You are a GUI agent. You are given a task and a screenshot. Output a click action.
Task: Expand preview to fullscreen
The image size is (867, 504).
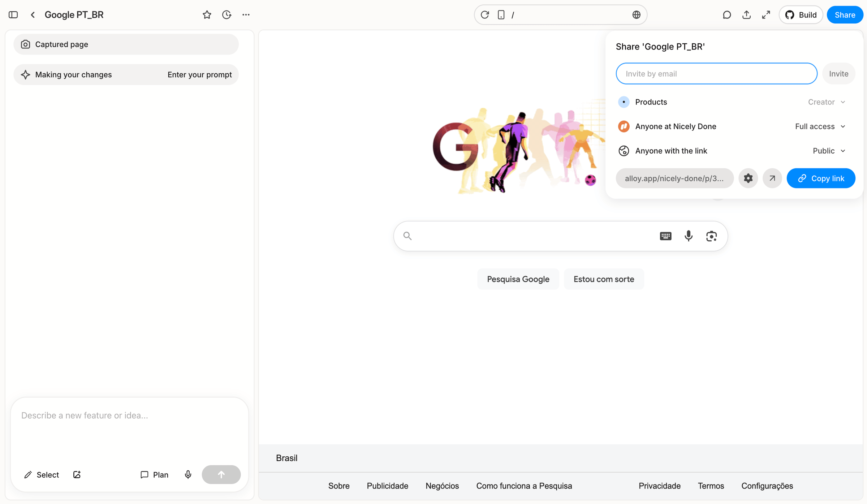766,15
